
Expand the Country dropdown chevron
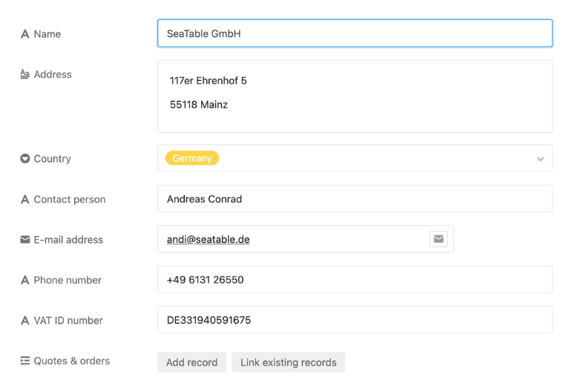coord(540,159)
